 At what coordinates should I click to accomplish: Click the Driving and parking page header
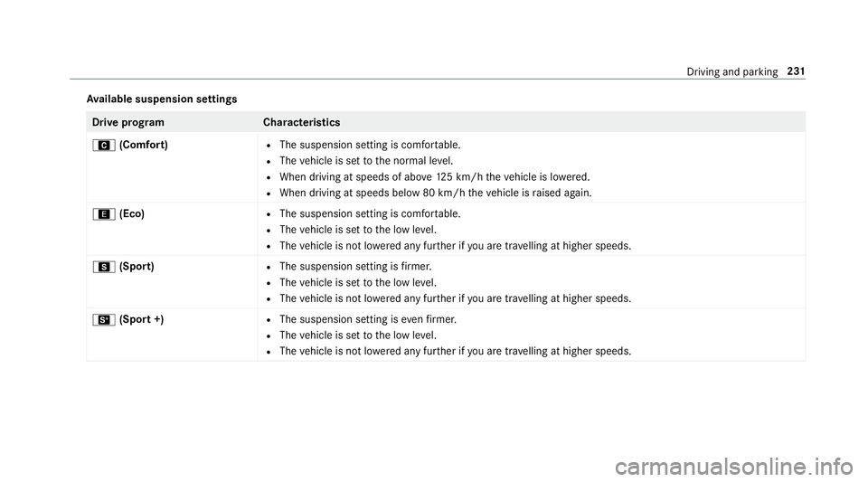(x=731, y=71)
